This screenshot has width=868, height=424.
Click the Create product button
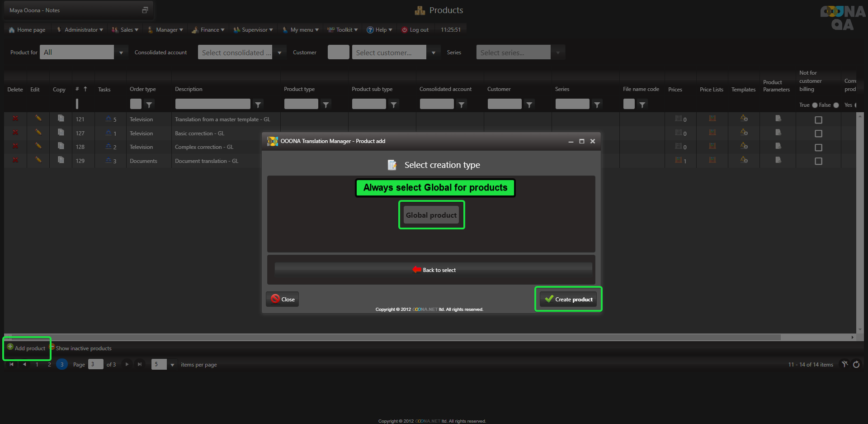pyautogui.click(x=568, y=299)
